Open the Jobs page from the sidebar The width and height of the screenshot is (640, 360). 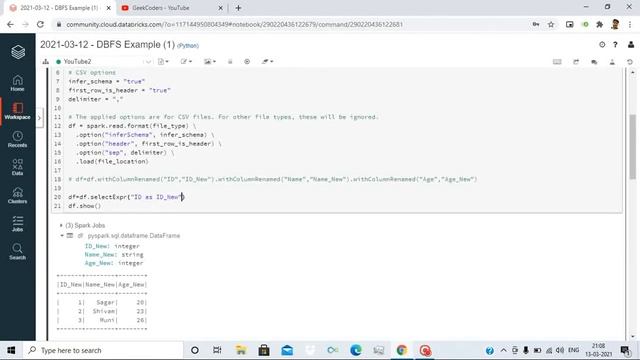[18, 224]
